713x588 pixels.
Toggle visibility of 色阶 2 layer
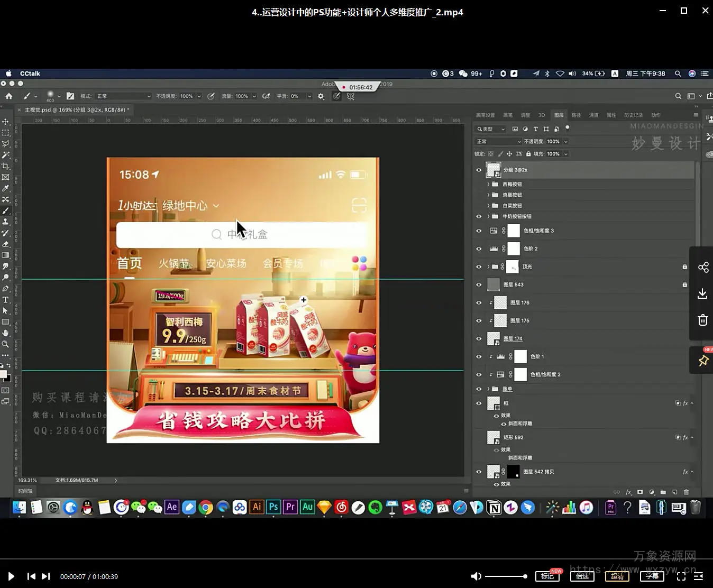[x=479, y=249]
